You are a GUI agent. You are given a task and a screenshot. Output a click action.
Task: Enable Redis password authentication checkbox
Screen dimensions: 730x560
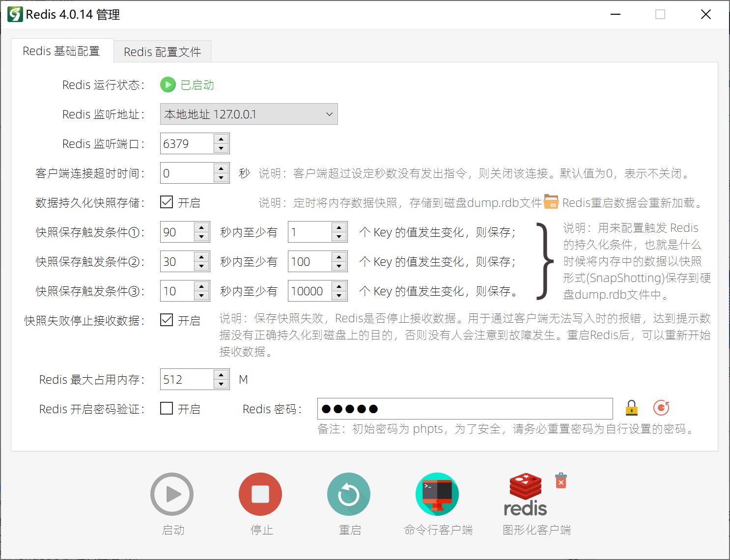click(167, 409)
